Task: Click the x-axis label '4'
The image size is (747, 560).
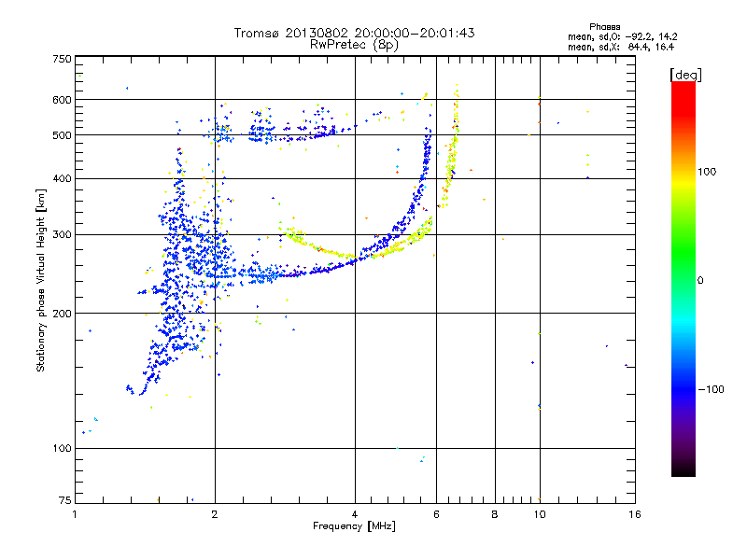Action: 355,514
